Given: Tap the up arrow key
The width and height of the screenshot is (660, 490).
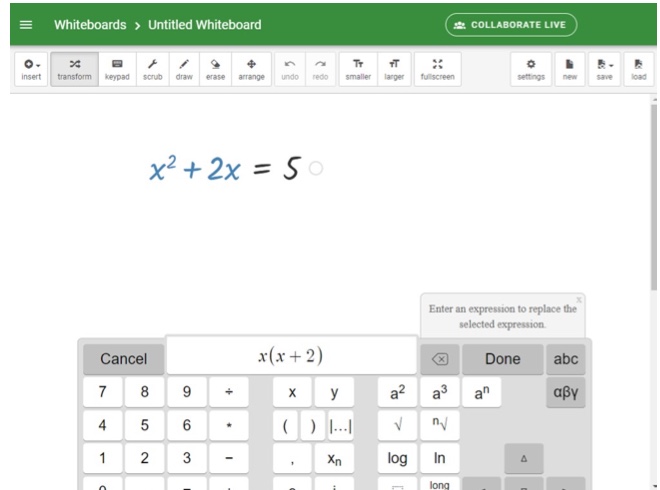Looking at the screenshot, I should pos(524,458).
